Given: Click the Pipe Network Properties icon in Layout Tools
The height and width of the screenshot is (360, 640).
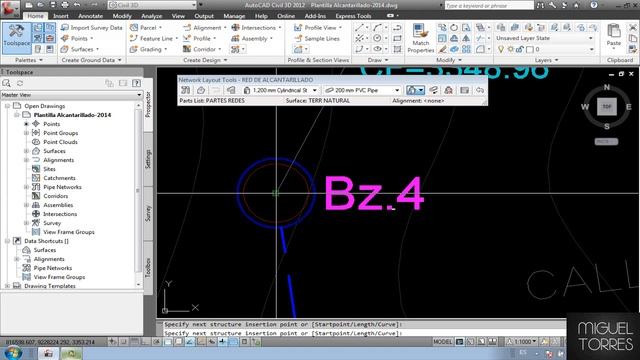Looking at the screenshot, I should click(x=185, y=90).
